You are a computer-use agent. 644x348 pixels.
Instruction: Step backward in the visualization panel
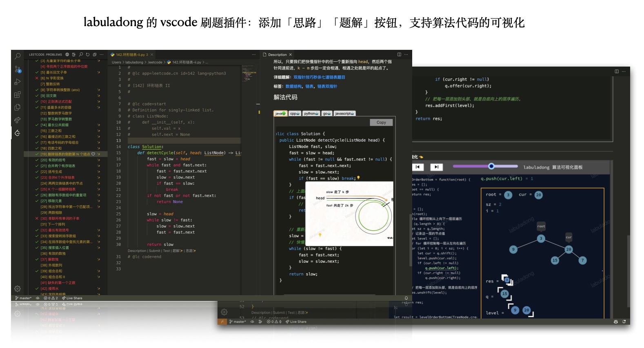tap(417, 167)
